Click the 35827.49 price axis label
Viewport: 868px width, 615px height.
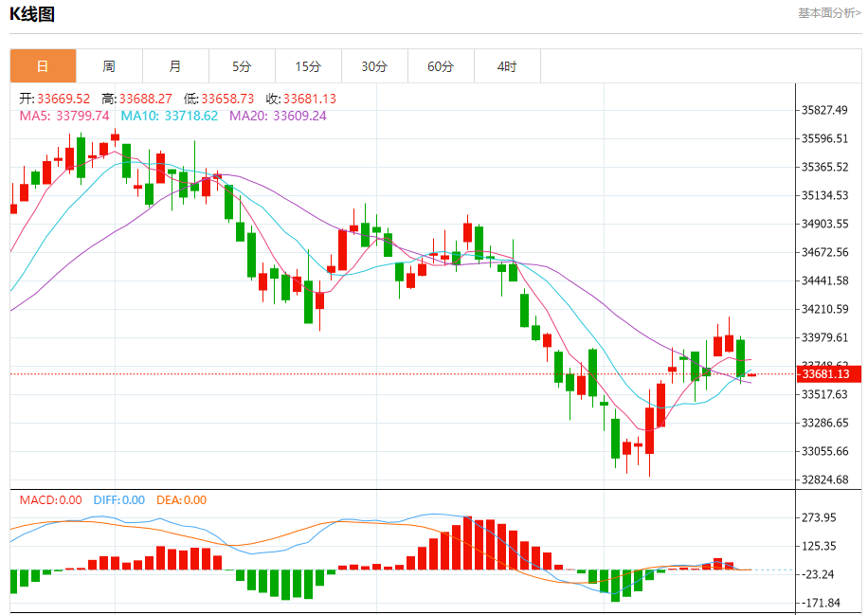coord(824,110)
